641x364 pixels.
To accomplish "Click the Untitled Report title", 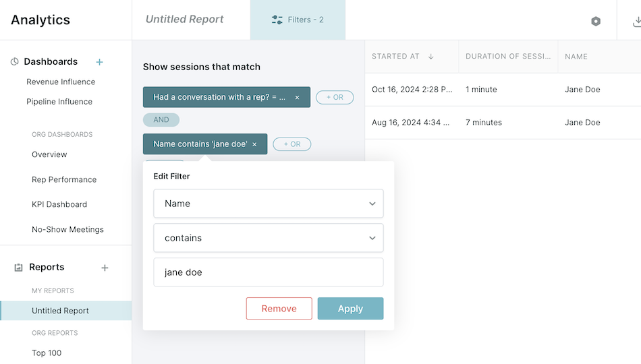I will click(184, 19).
